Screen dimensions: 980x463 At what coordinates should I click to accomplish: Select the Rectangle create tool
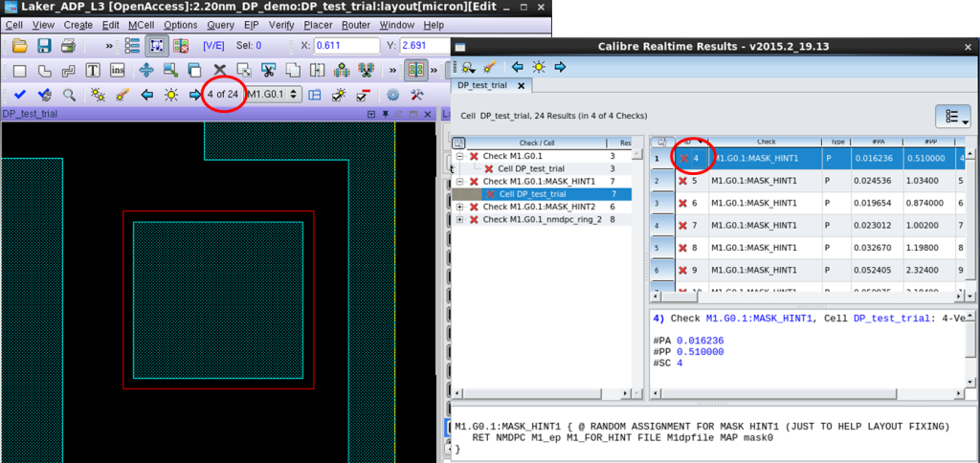tap(20, 70)
